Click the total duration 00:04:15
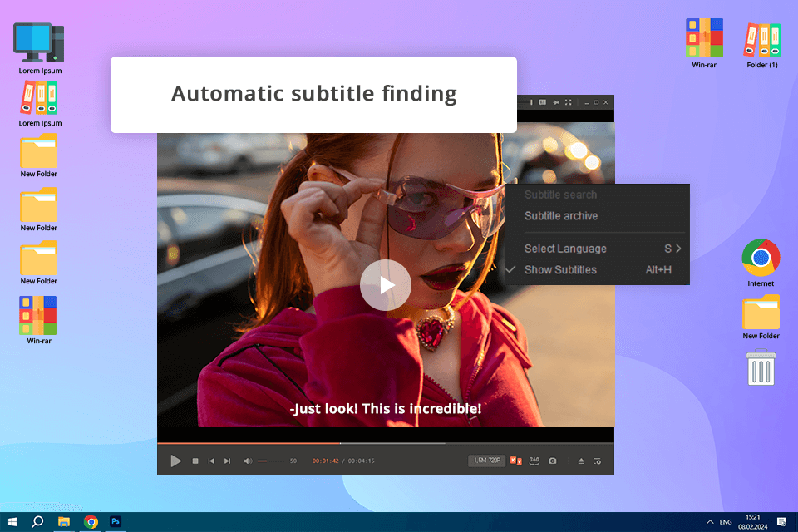 click(362, 461)
